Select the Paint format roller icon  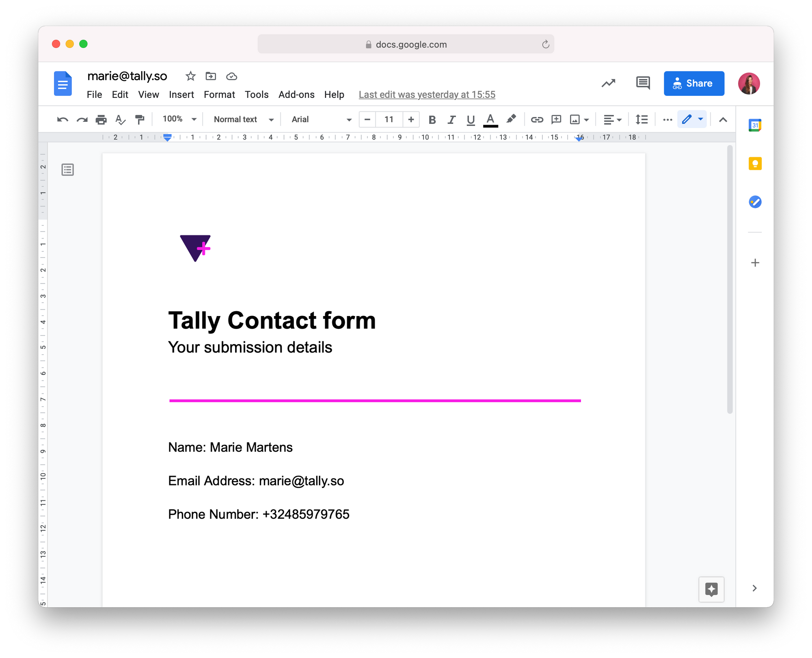pos(140,119)
